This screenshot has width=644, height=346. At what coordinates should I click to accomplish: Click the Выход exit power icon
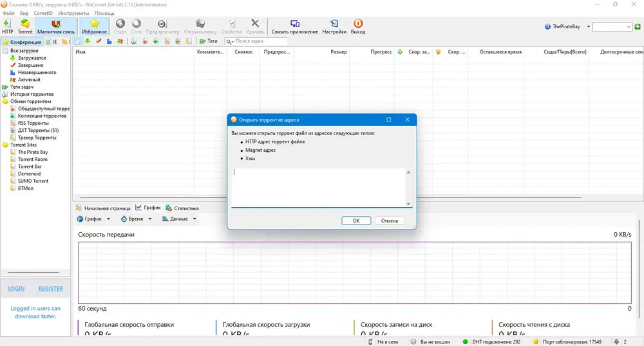[x=357, y=23]
